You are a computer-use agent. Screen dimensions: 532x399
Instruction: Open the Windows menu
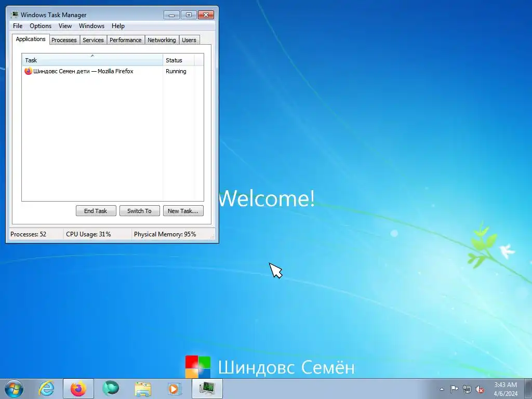(91, 26)
